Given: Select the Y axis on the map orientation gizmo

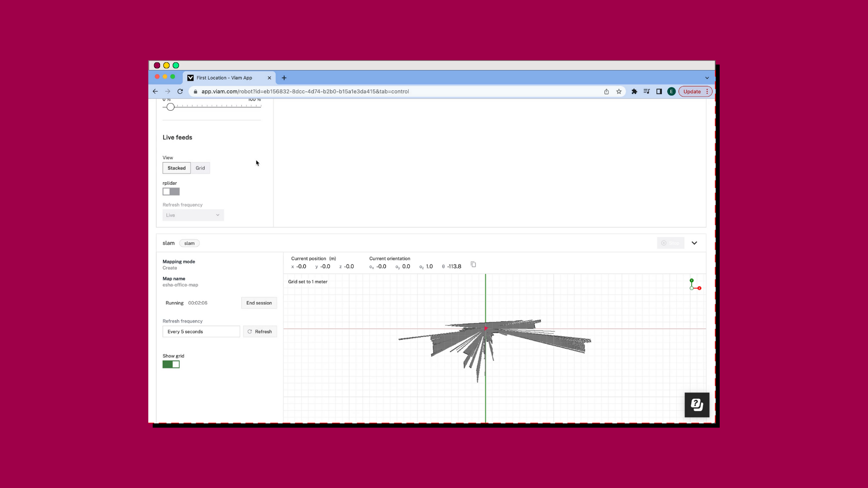Looking at the screenshot, I should [x=692, y=280].
